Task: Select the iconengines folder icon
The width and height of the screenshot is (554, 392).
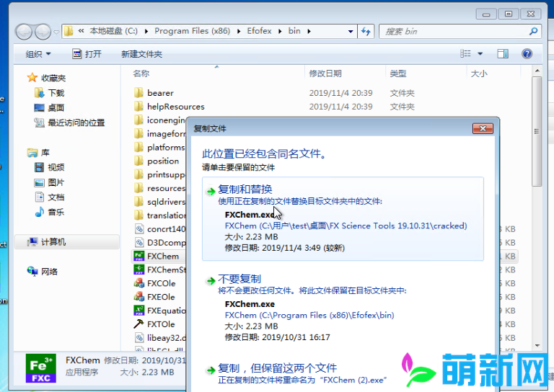Action: click(x=138, y=120)
